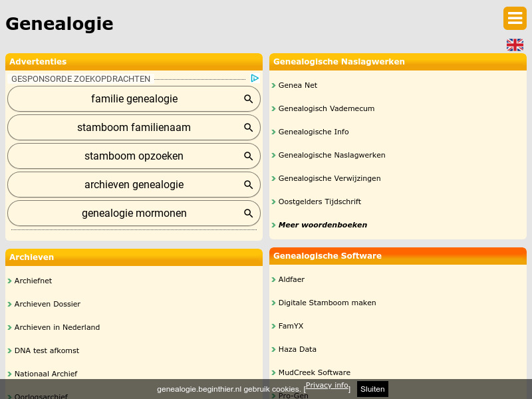Screen dimensions: 532x399
Task: Click Genealogische Naslagwerken panel header
Action: tap(398, 62)
